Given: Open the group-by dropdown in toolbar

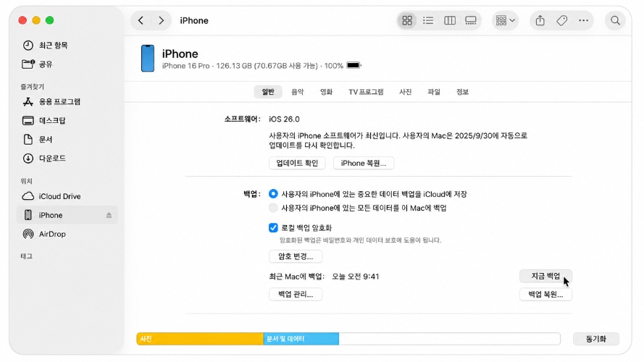Looking at the screenshot, I should pyautogui.click(x=505, y=20).
